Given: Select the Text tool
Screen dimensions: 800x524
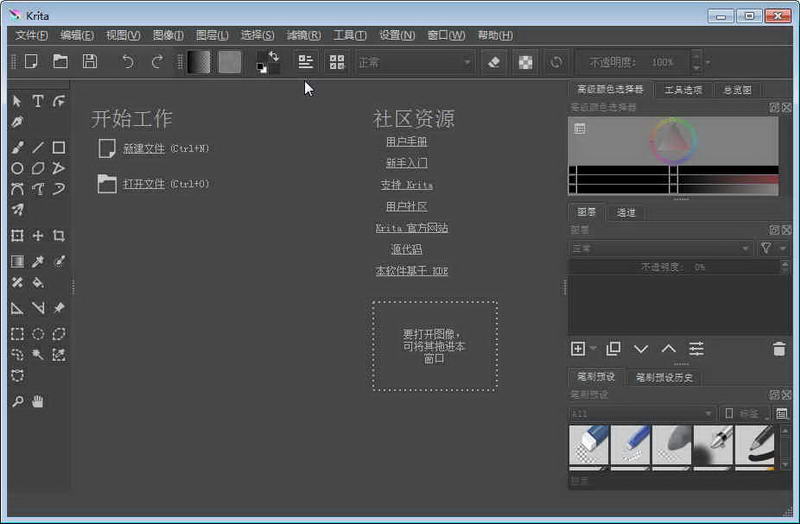Looking at the screenshot, I should click(38, 101).
